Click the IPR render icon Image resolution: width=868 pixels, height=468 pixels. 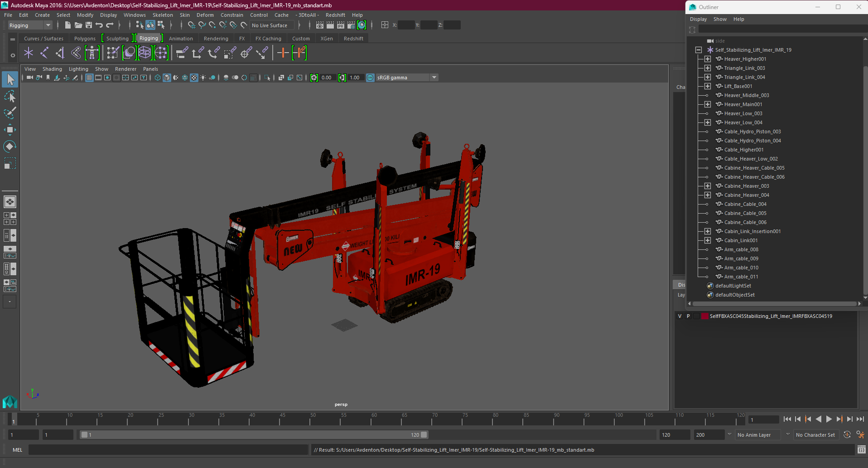[341, 25]
